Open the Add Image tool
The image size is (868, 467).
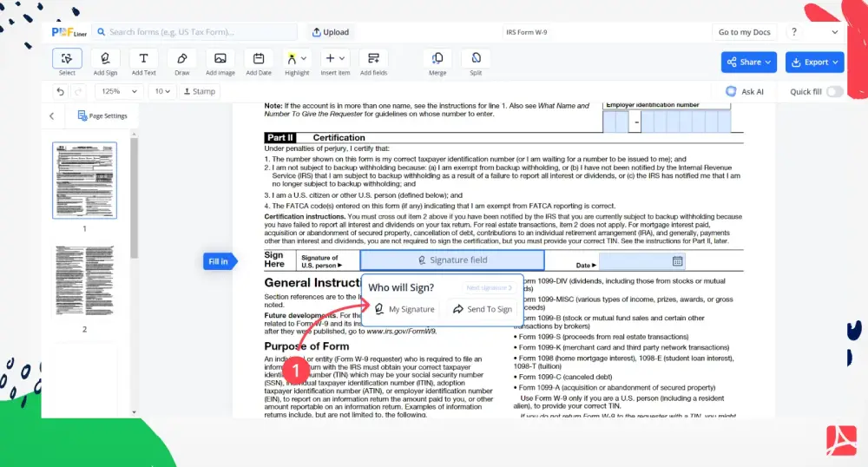click(220, 62)
